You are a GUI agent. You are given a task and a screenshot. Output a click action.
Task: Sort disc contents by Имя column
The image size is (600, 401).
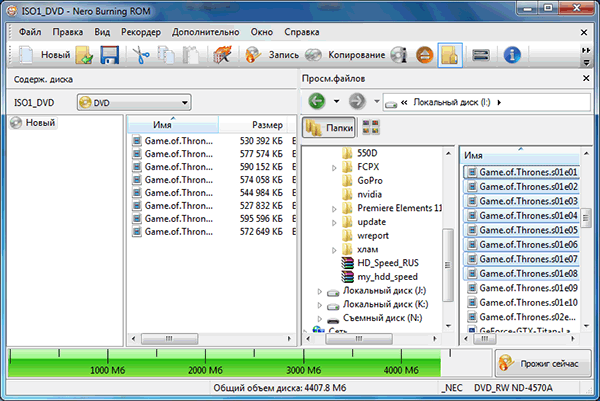pyautogui.click(x=173, y=125)
